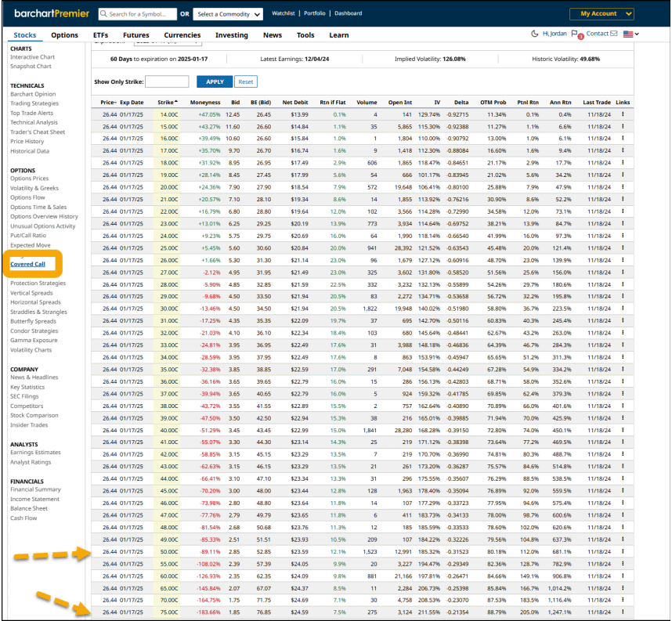Screen dimensions: 672x621
Task: Open links menu for 38.00C row
Action: pyautogui.click(x=623, y=406)
